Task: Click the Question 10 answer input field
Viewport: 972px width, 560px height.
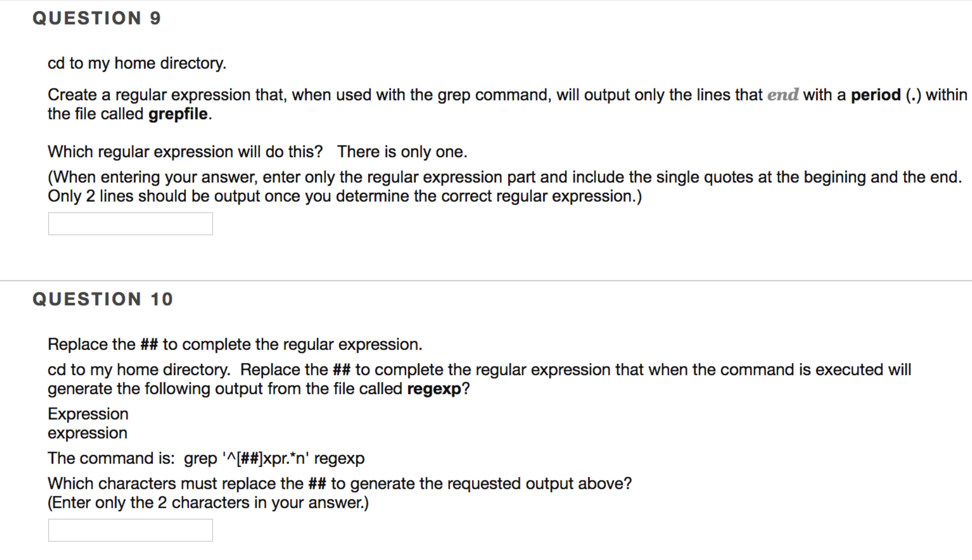Action: click(130, 530)
